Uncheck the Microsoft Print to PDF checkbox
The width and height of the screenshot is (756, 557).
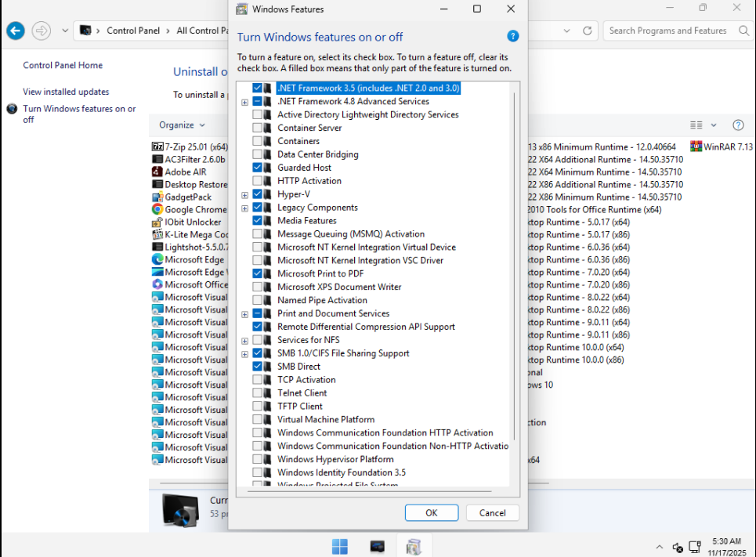[257, 273]
